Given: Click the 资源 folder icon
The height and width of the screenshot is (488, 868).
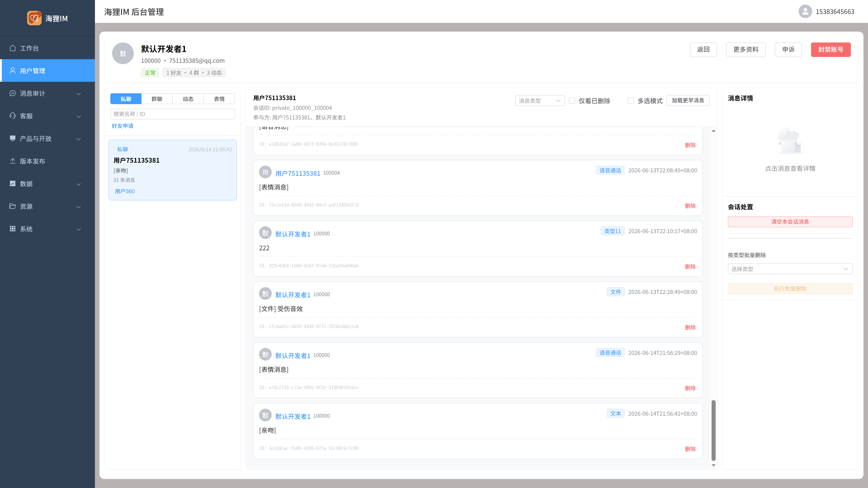Looking at the screenshot, I should [12, 206].
